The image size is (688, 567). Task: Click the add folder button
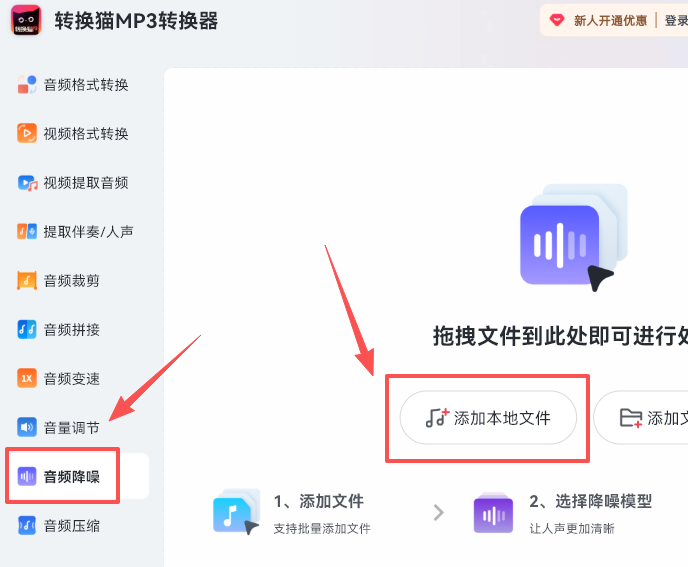[x=645, y=418]
